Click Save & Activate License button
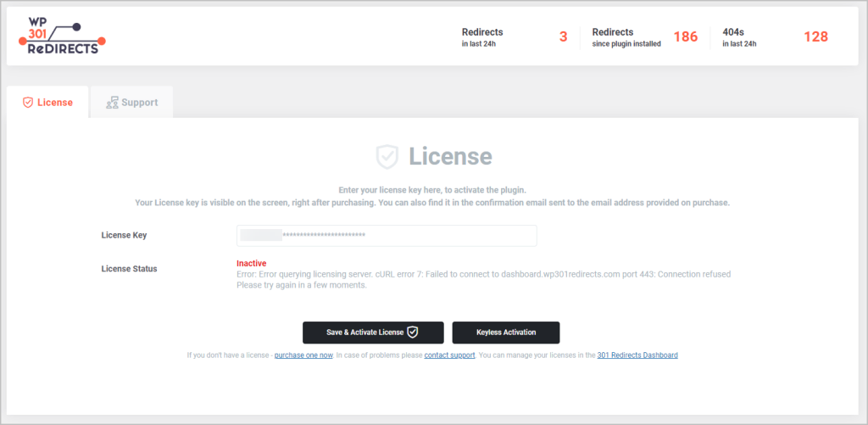 tap(373, 333)
